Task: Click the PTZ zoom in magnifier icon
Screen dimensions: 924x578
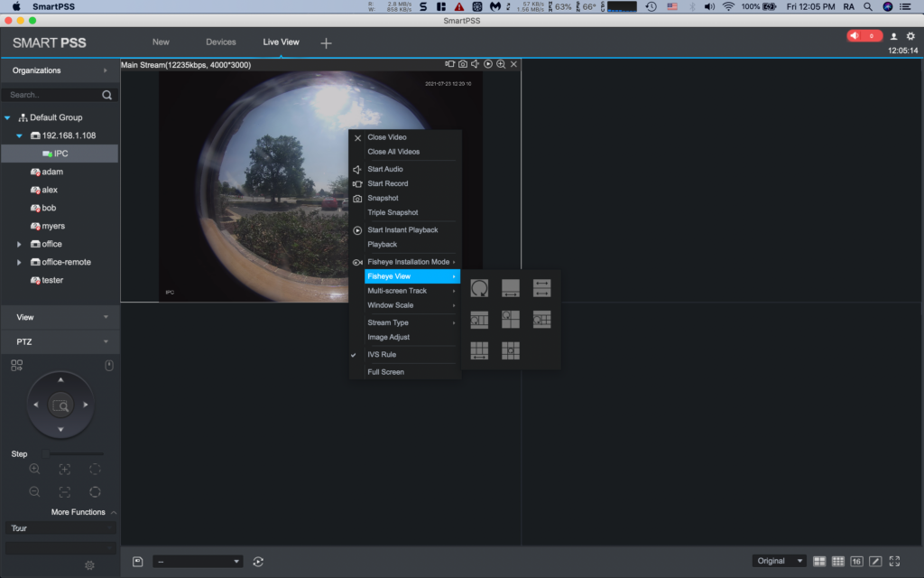Action: click(x=34, y=469)
